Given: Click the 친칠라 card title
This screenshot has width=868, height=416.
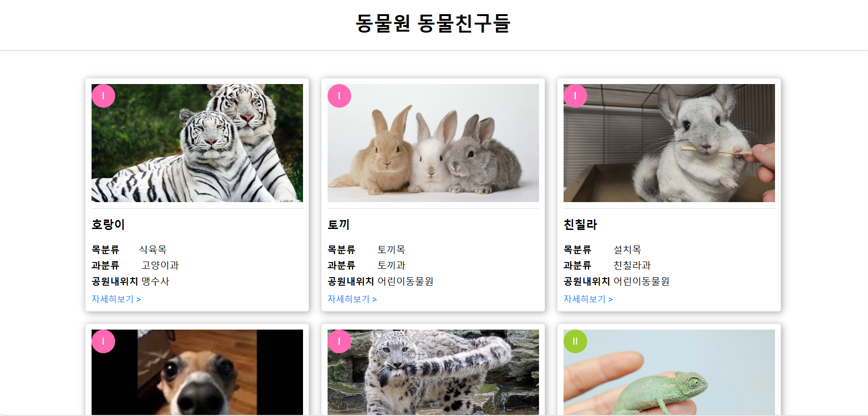Looking at the screenshot, I should (581, 224).
